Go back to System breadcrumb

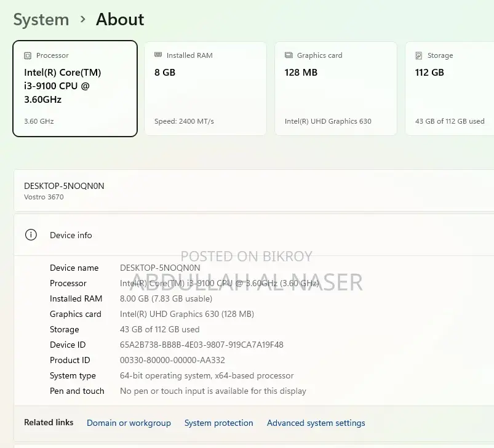[x=41, y=20]
